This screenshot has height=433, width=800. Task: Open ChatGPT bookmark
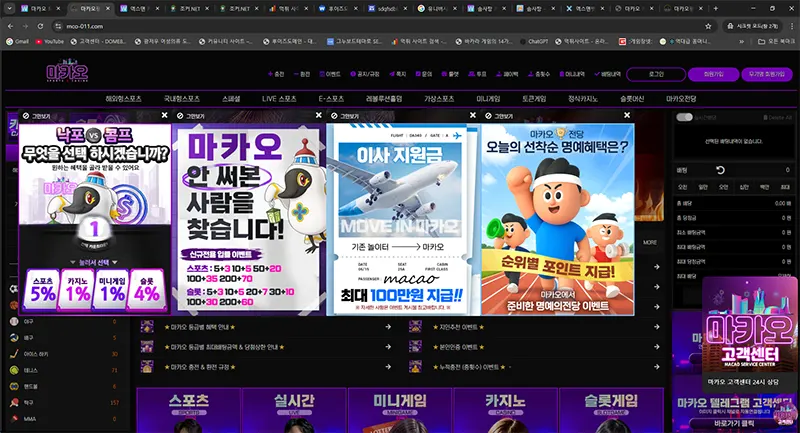tap(534, 41)
